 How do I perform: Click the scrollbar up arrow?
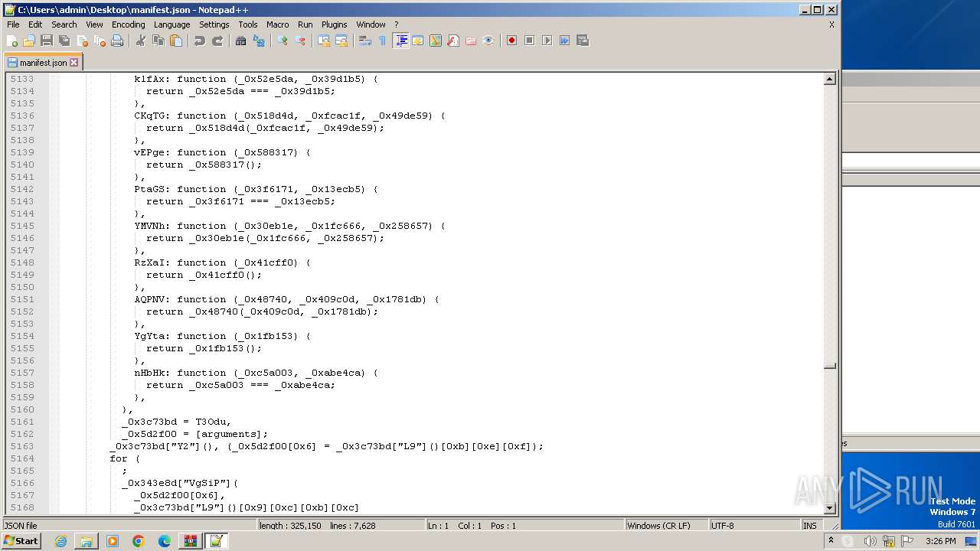[x=829, y=79]
